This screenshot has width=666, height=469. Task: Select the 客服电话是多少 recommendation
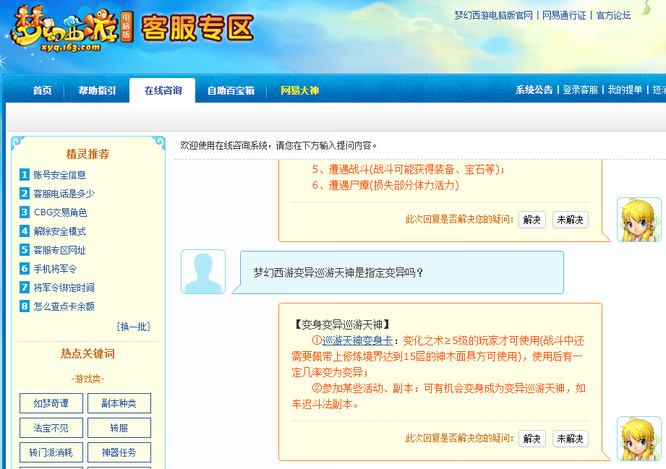point(64,193)
